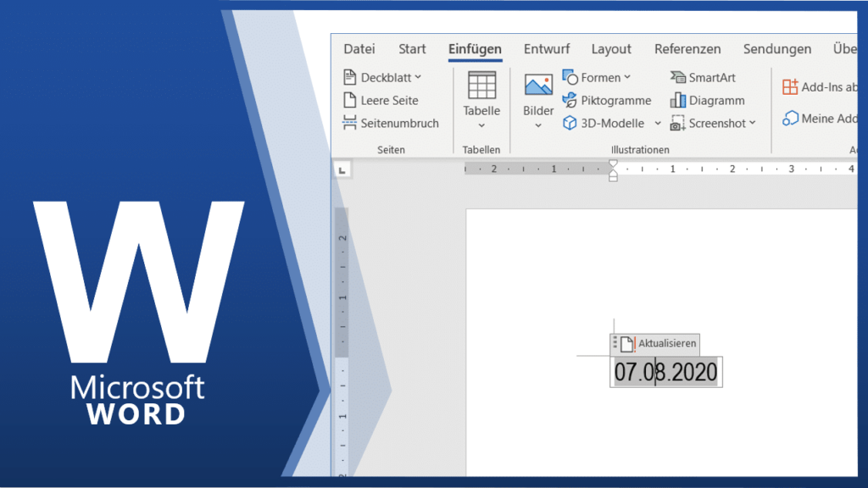Click the Screenshot camera icon
This screenshot has width=868, height=488.
pyautogui.click(x=677, y=123)
